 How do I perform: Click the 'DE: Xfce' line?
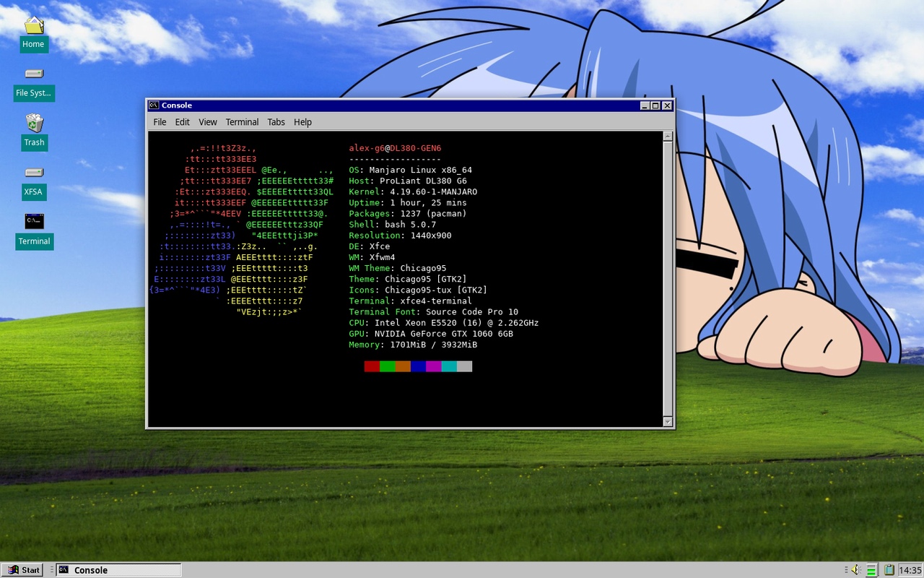(369, 246)
